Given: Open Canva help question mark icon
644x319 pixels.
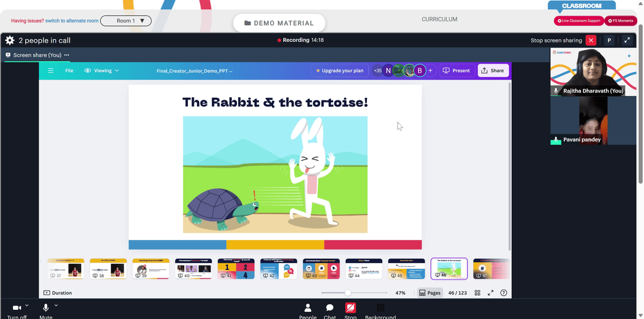Looking at the screenshot, I should tap(504, 293).
